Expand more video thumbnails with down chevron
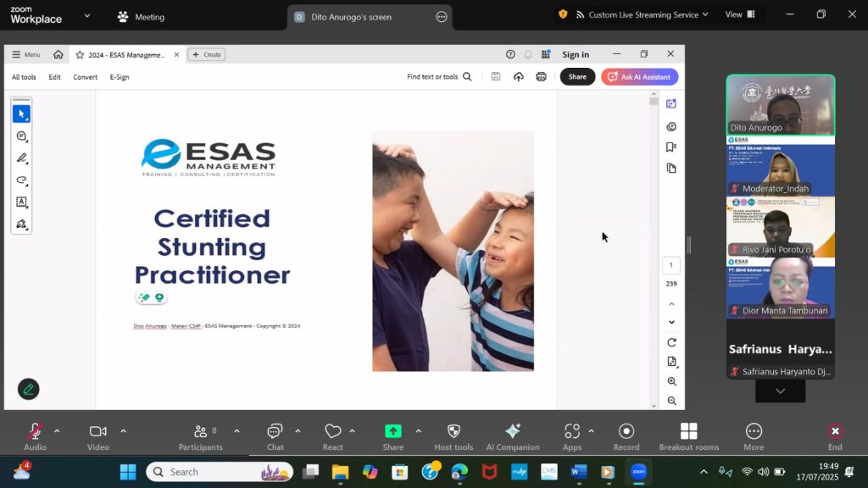The height and width of the screenshot is (488, 868). pyautogui.click(x=781, y=391)
